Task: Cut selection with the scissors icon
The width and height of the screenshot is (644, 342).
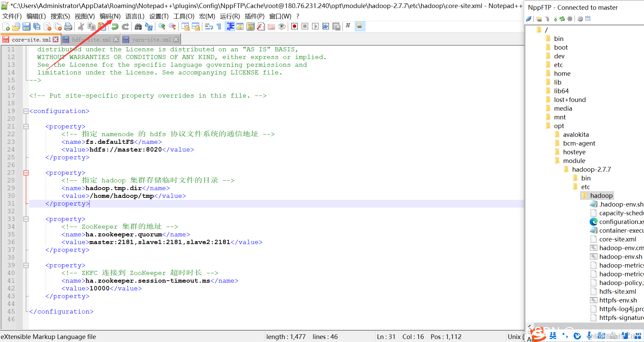Action: click(x=81, y=26)
